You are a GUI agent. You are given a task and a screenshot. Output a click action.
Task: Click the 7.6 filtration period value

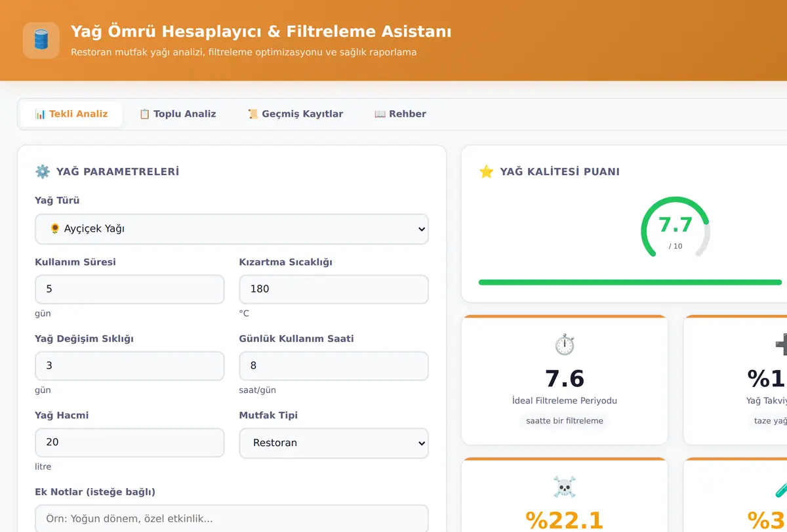(x=565, y=379)
